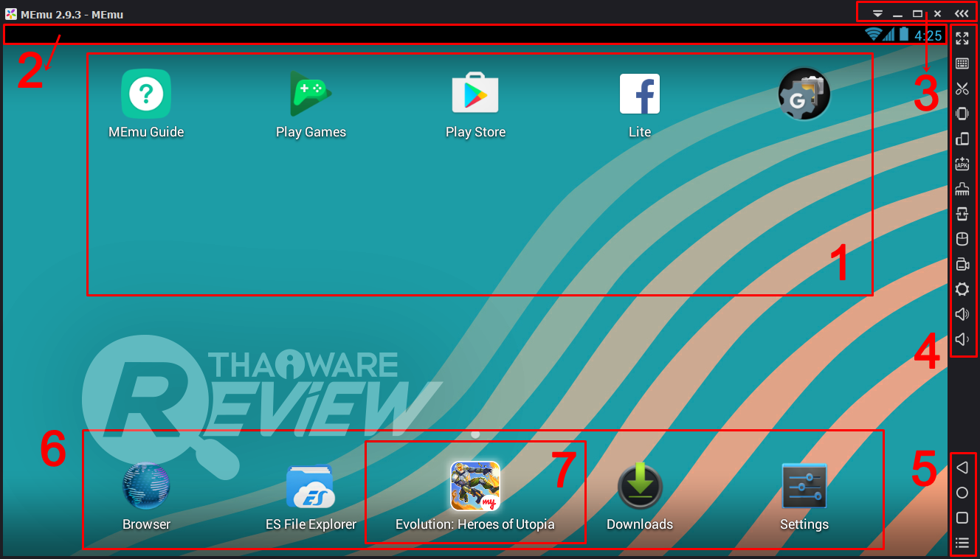Viewport: 980px width, 559px height.
Task: Take a screenshot with the scissors tool
Action: (962, 88)
